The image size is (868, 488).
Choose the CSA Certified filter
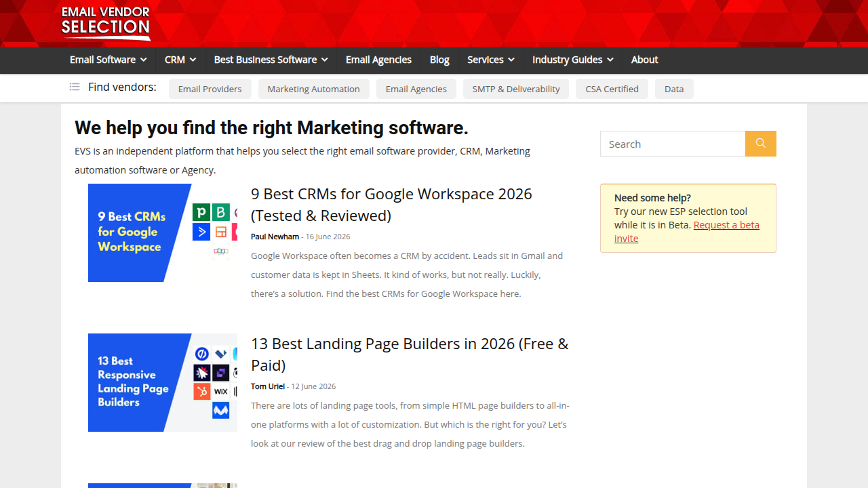point(612,89)
